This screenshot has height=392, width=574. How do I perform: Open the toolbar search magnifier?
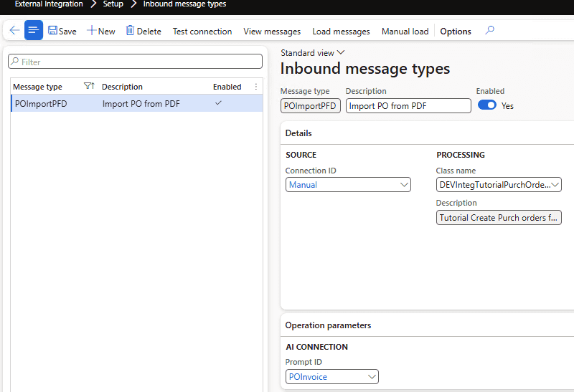click(x=489, y=31)
